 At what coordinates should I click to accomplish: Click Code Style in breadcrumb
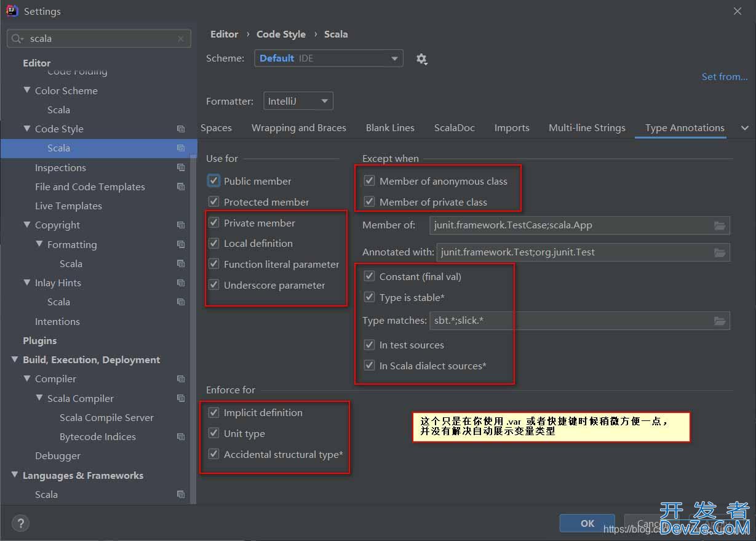pyautogui.click(x=281, y=34)
